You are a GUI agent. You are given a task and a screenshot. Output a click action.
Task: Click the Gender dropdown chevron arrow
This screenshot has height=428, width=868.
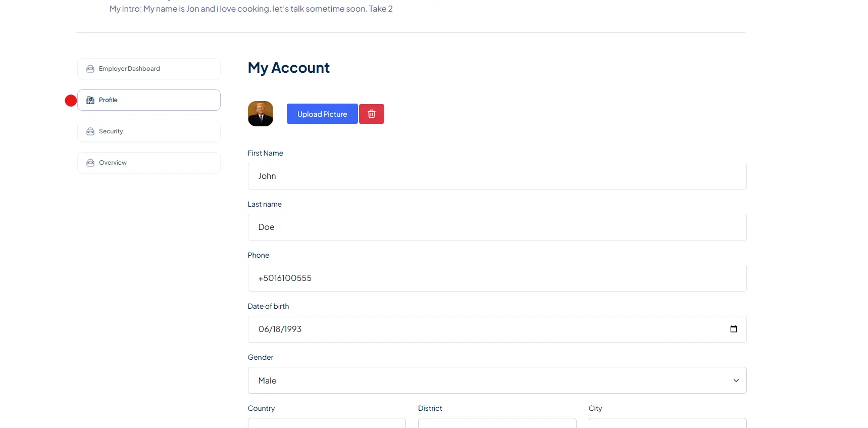[x=736, y=381]
